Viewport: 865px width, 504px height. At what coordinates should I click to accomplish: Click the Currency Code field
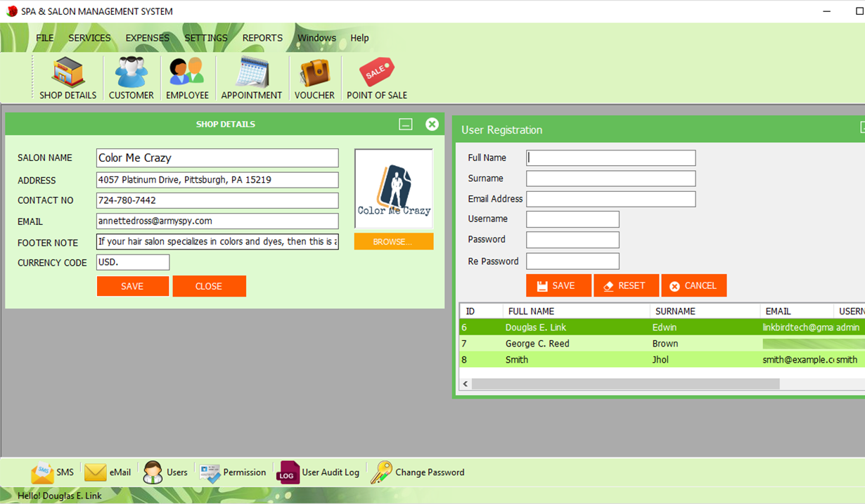tap(133, 262)
